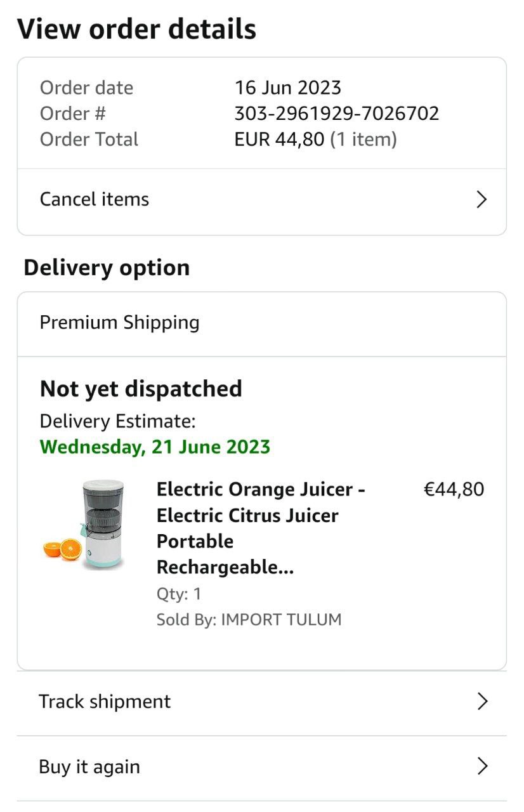Screen dimensions: 524x812
Task: Tap the Delivery option section heading
Action: (107, 267)
